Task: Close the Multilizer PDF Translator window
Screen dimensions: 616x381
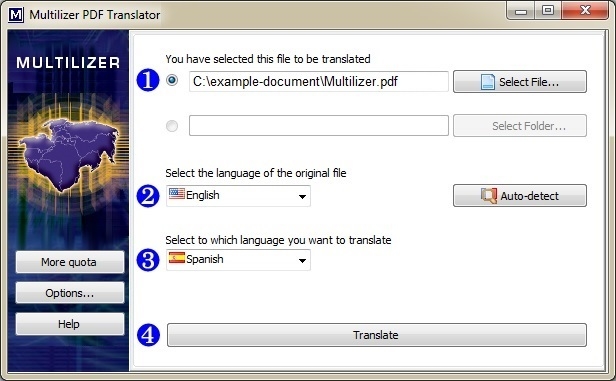Action: (x=585, y=11)
